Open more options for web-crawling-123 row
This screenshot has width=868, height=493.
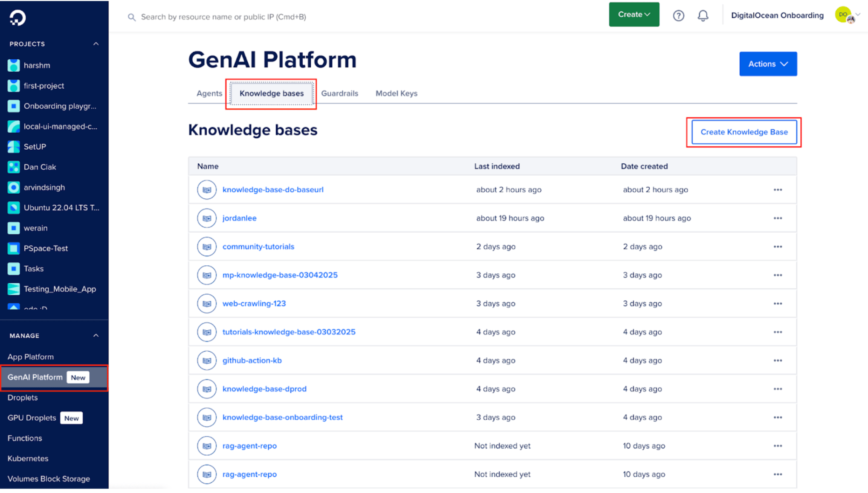pos(778,304)
